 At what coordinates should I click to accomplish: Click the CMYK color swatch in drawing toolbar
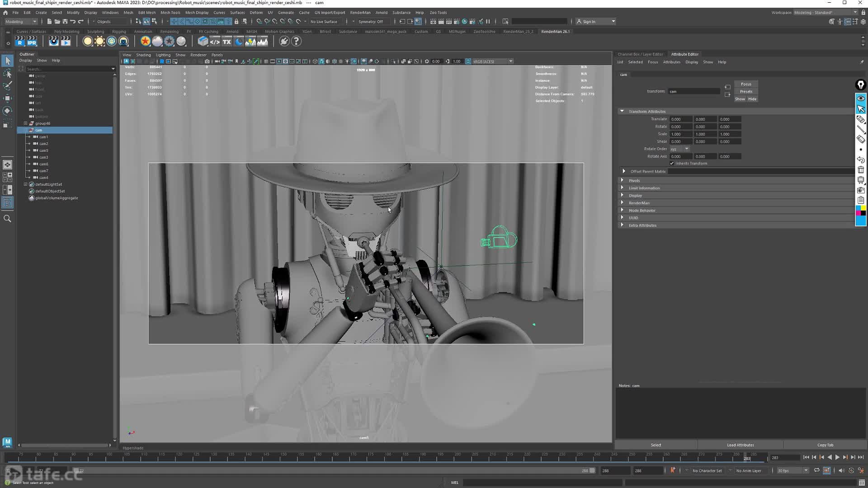pyautogui.click(x=861, y=211)
